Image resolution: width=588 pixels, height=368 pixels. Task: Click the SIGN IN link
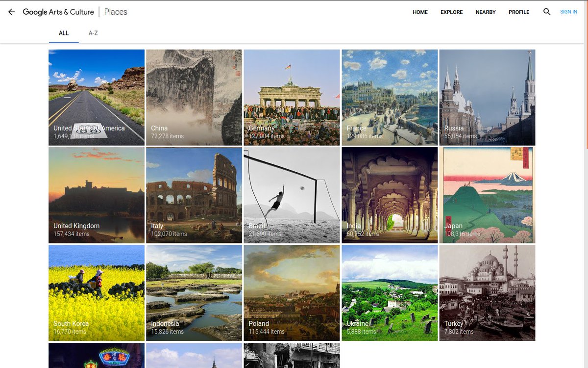click(x=568, y=12)
